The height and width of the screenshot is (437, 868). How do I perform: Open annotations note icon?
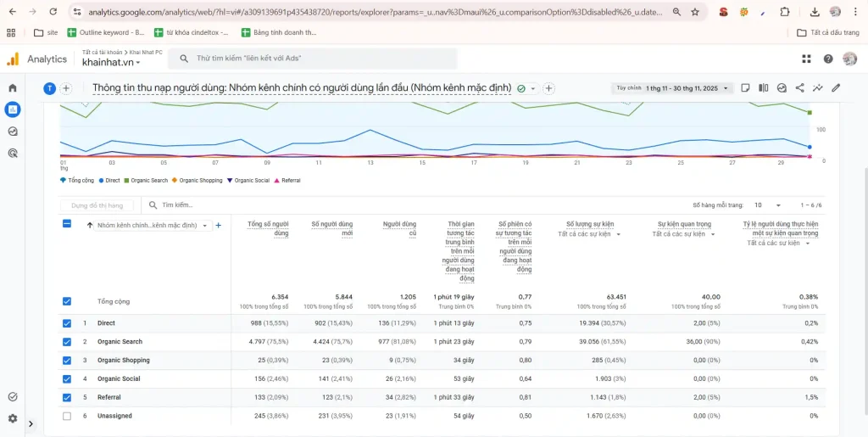745,87
